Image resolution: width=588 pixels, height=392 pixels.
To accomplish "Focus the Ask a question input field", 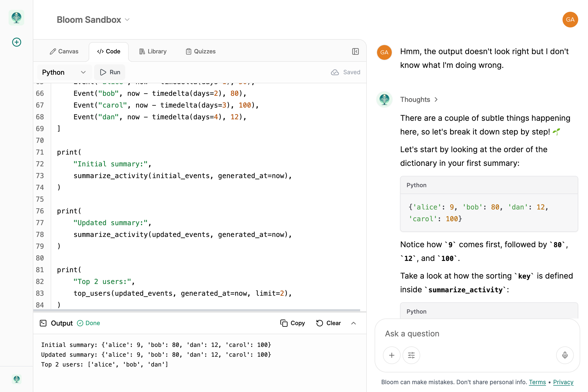I will (x=477, y=333).
